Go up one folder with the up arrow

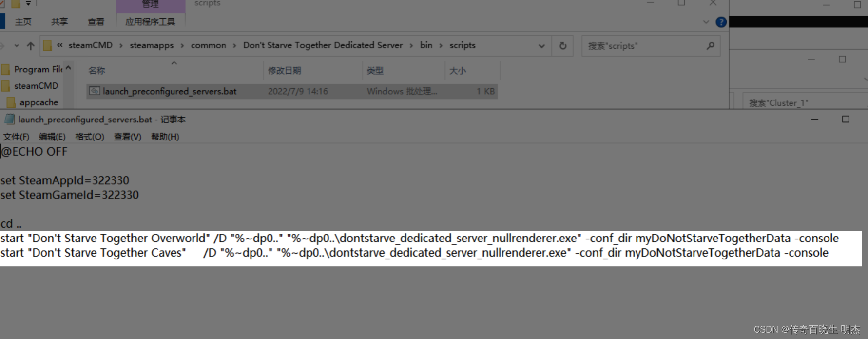tap(31, 46)
